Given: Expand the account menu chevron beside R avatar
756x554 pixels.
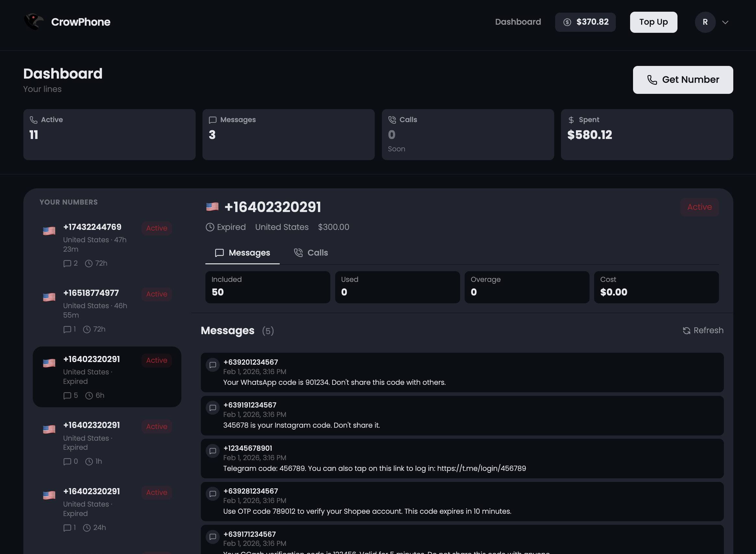Looking at the screenshot, I should 725,22.
